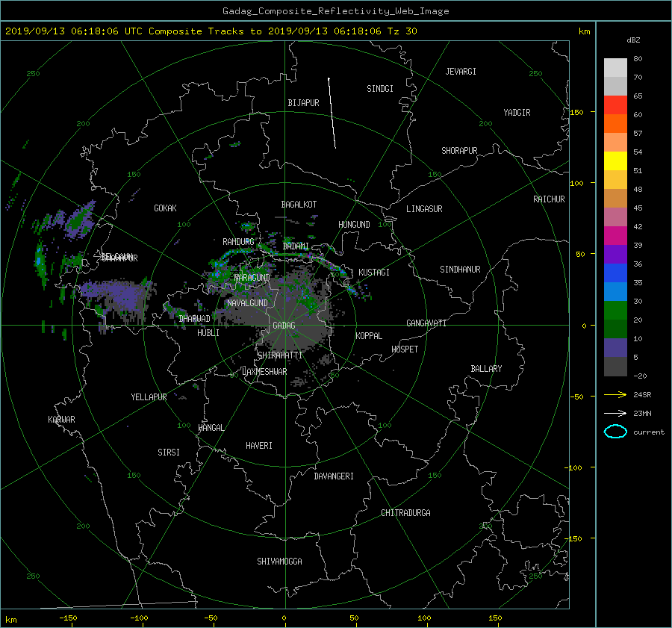Click the white 23MN arrow legend icon
Viewport: 672px width, 628px height.
click(x=615, y=413)
